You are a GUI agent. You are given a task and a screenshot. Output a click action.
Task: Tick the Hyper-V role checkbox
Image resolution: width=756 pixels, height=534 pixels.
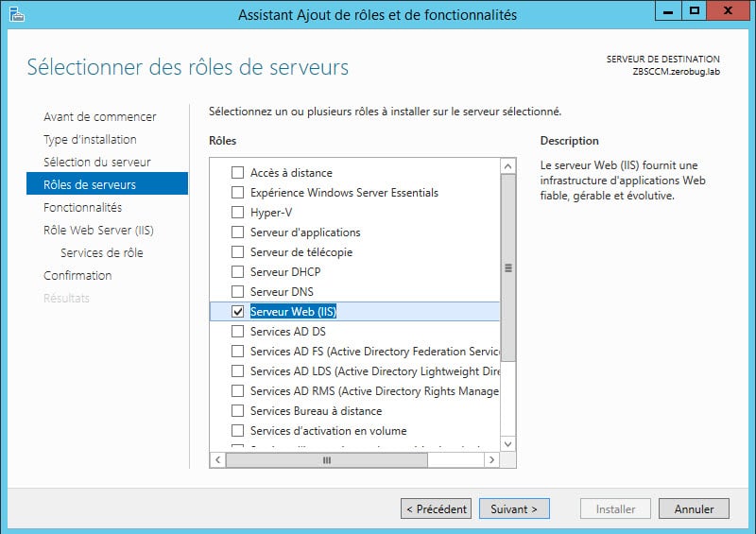click(x=238, y=213)
